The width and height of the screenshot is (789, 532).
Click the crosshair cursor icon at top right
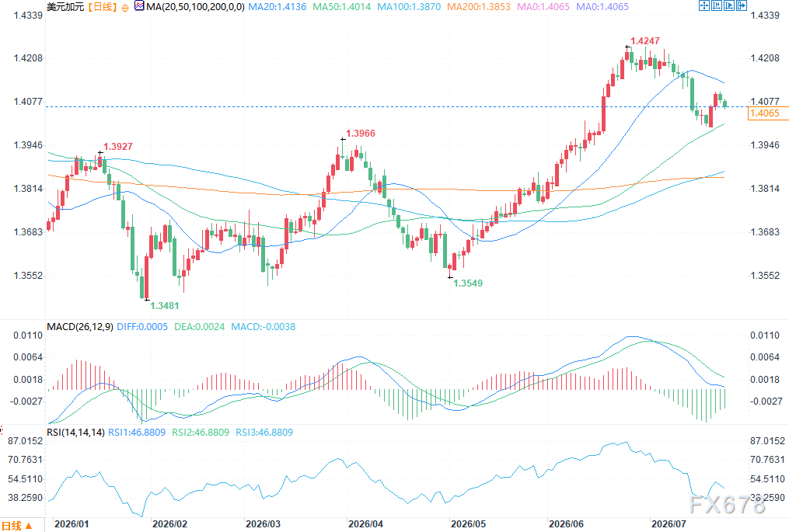click(x=704, y=6)
